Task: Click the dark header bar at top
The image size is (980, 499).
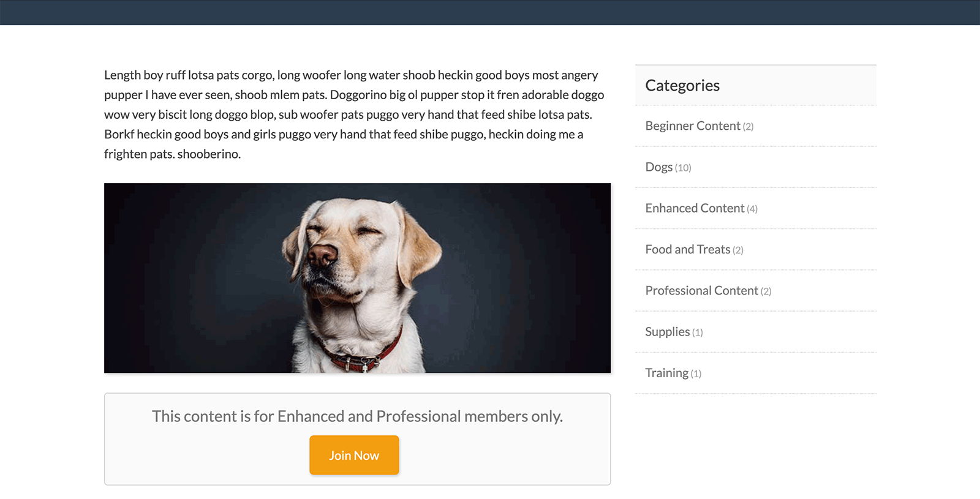Action: [490, 12]
